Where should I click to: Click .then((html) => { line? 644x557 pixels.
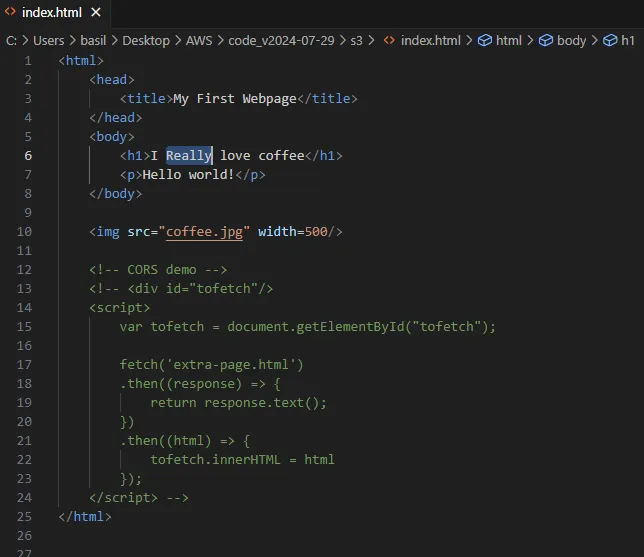click(x=185, y=441)
